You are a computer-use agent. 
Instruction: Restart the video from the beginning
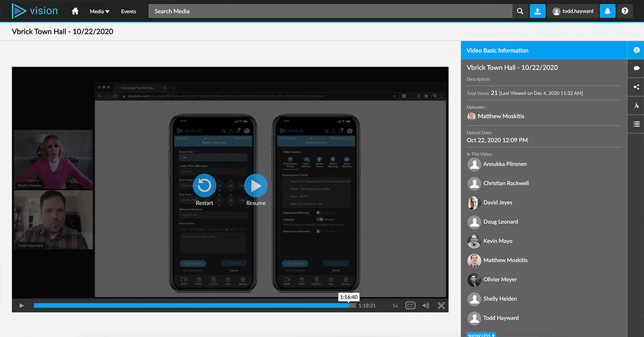(204, 186)
